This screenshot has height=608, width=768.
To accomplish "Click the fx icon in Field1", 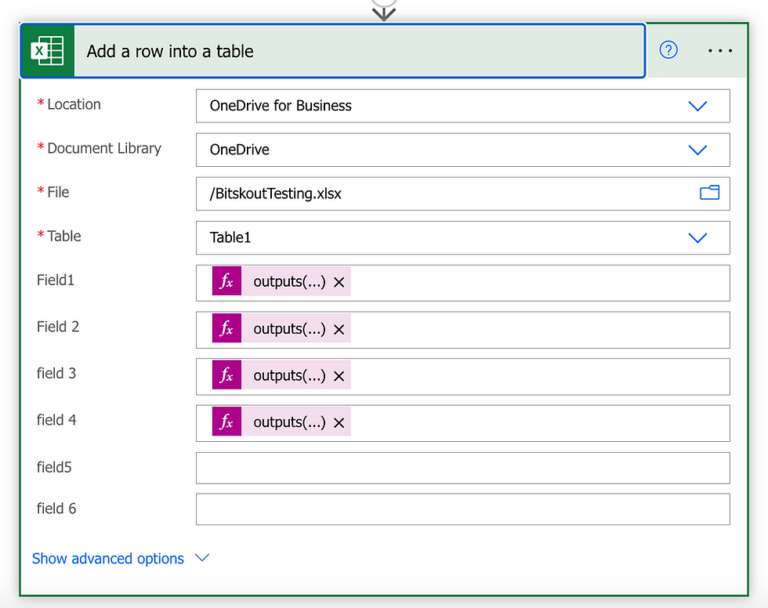I will (x=226, y=281).
